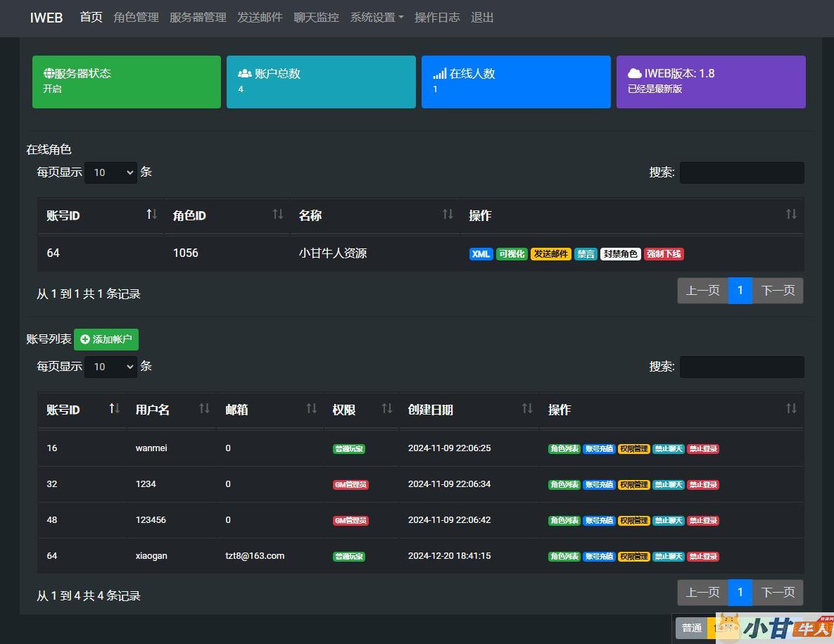Open the 角色管理 navigation item
The width and height of the screenshot is (834, 644).
(x=136, y=18)
